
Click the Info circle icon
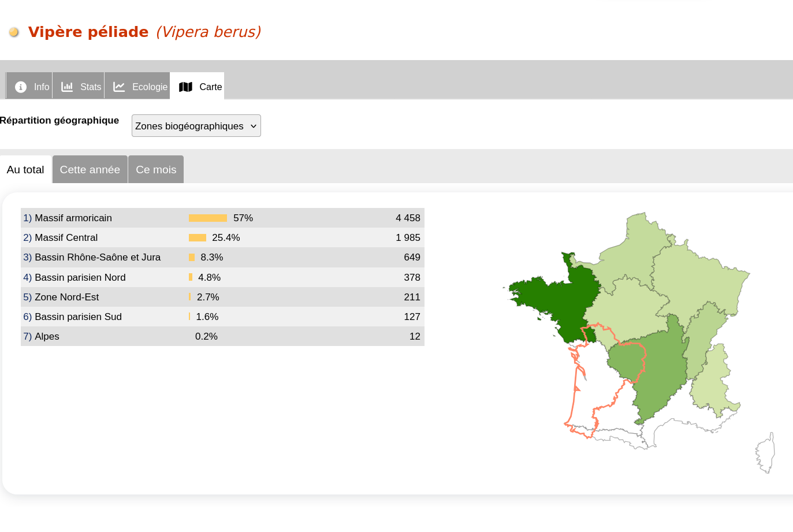pyautogui.click(x=21, y=87)
